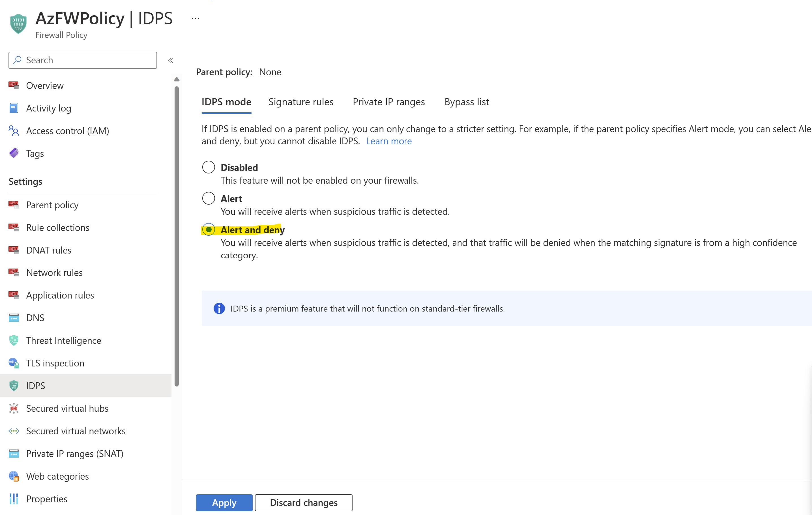Click the sidebar Search input field
This screenshot has width=812, height=515.
[x=83, y=60]
